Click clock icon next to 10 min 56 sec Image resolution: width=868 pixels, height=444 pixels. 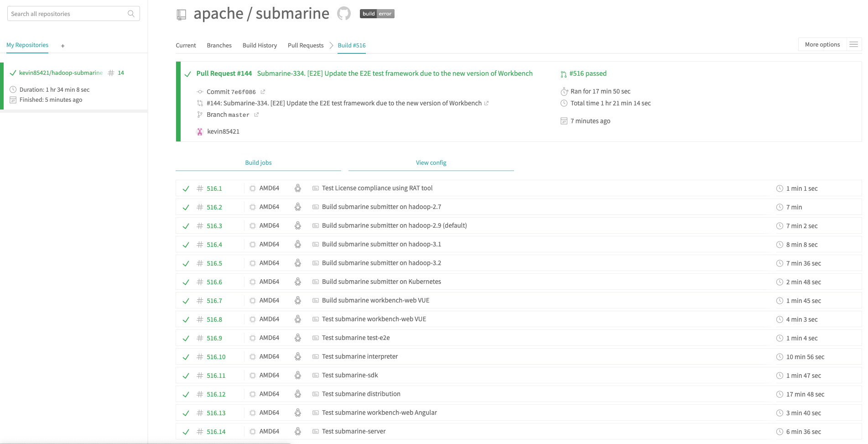780,357
